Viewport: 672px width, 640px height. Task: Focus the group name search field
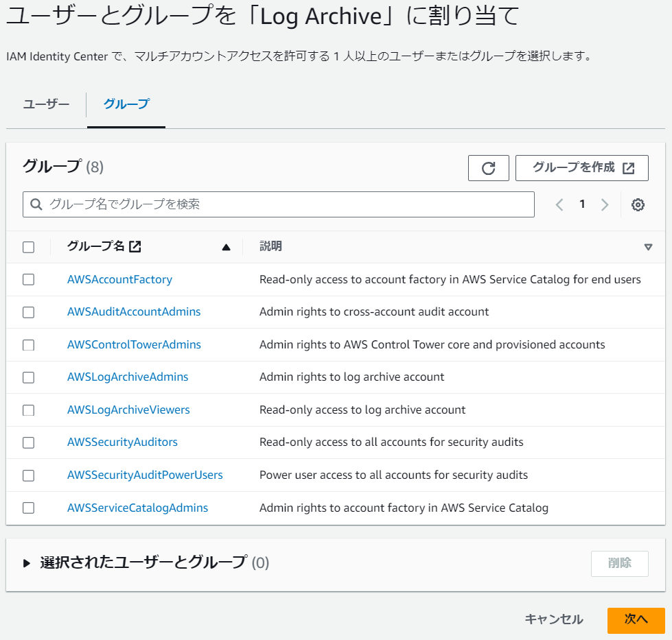point(279,204)
